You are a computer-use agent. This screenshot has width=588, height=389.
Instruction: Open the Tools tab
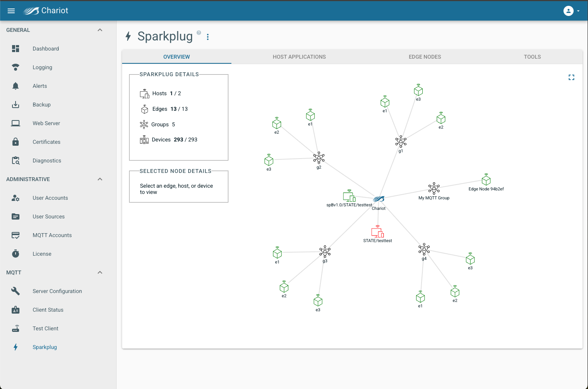[532, 57]
